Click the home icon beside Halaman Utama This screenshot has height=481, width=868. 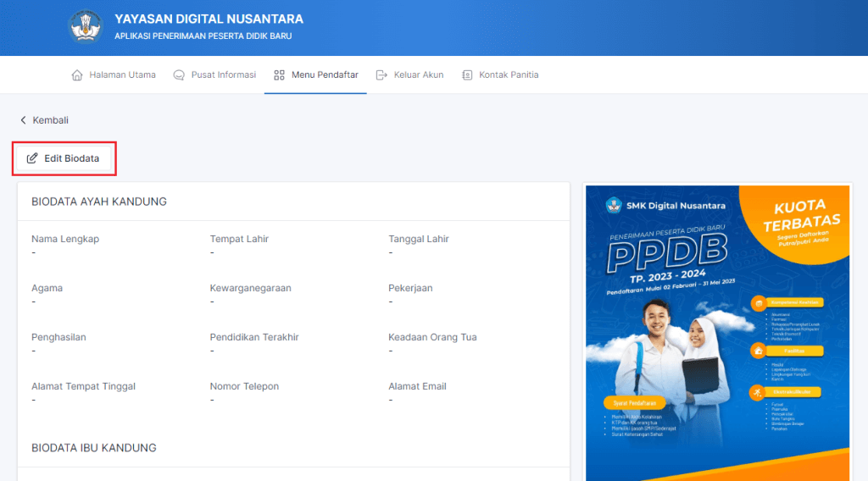pyautogui.click(x=77, y=75)
